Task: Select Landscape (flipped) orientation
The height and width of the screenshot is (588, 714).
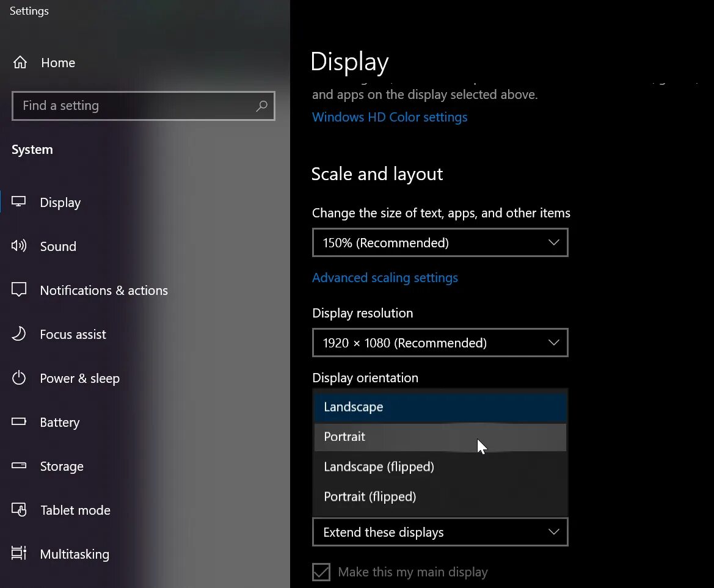Action: 440,467
